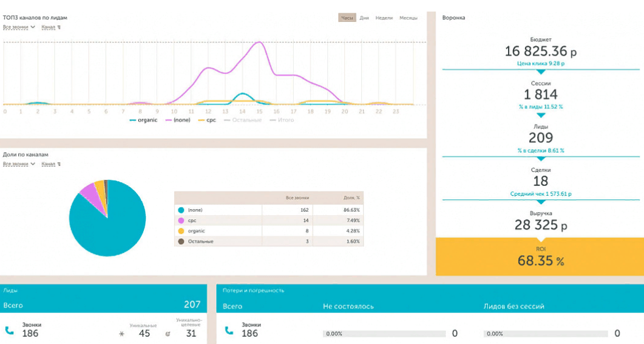Viewport: 644px width, 344px height.
Task: Click the teal (none) dot in the shares table
Action: [x=181, y=210]
